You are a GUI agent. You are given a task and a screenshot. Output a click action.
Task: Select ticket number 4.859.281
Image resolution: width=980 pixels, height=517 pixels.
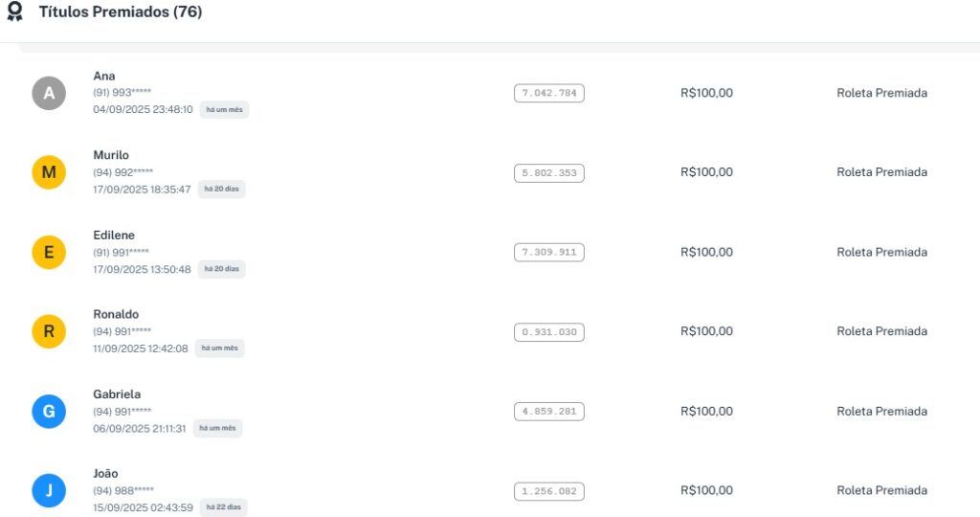(548, 412)
